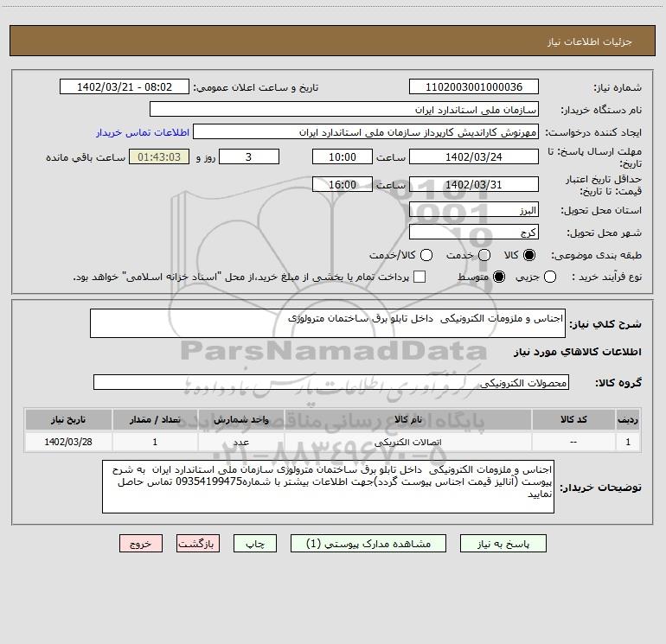
Task: Click the price validity date 1402/03/31
Action: pos(474,184)
